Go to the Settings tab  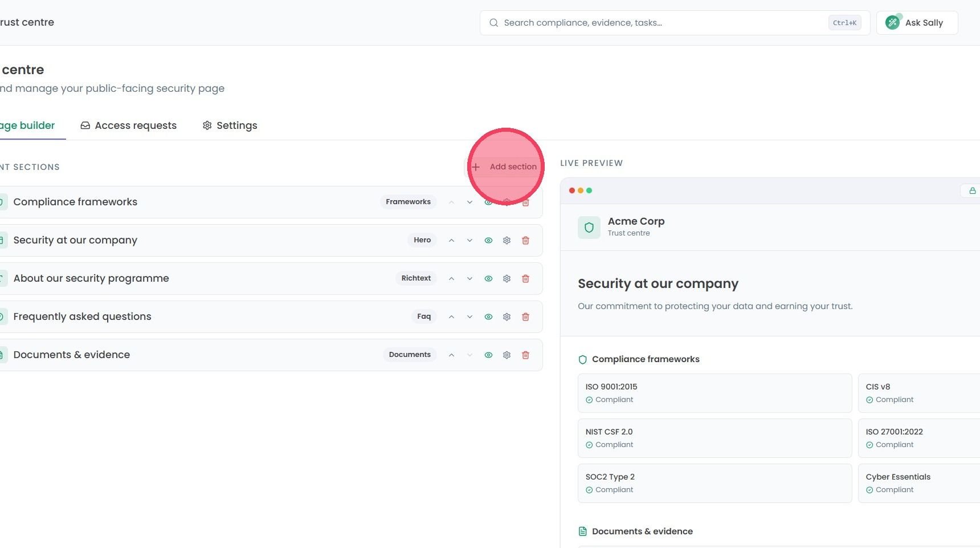point(230,125)
